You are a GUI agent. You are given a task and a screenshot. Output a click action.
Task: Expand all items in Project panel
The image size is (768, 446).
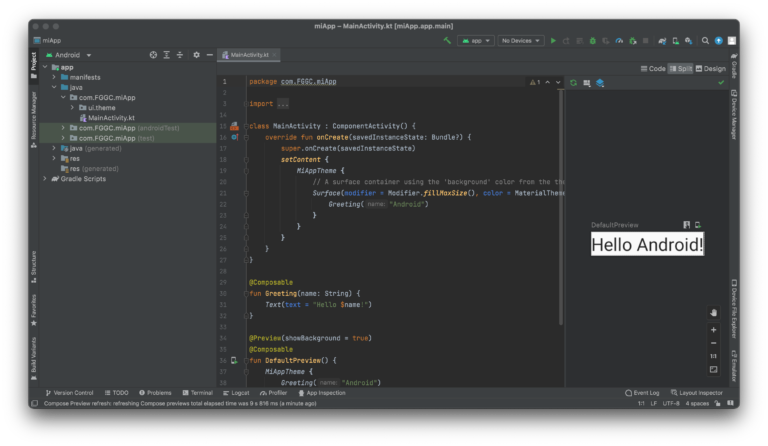pyautogui.click(x=167, y=55)
